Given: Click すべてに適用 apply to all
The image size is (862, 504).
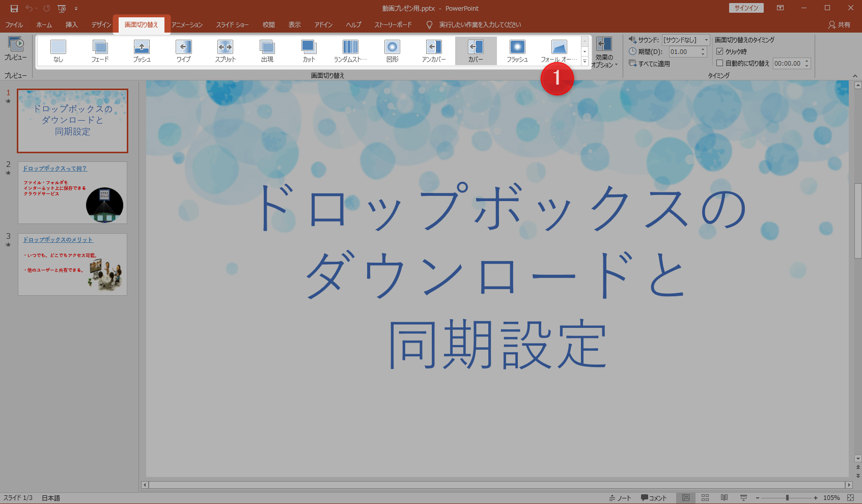Looking at the screenshot, I should 649,64.
